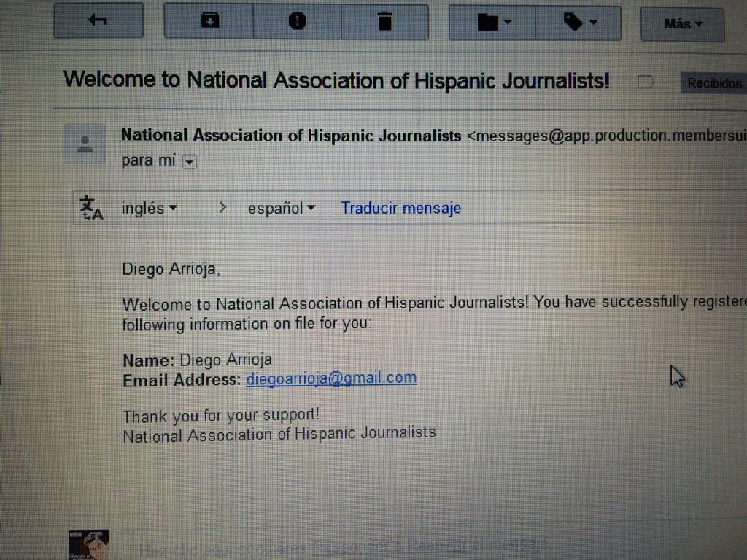Click the sender name National Association of Hispanic Journalists
This screenshot has width=747, height=560.
291,136
